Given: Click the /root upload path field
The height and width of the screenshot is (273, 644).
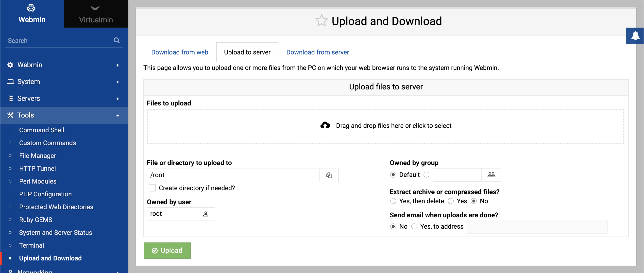Looking at the screenshot, I should point(233,175).
